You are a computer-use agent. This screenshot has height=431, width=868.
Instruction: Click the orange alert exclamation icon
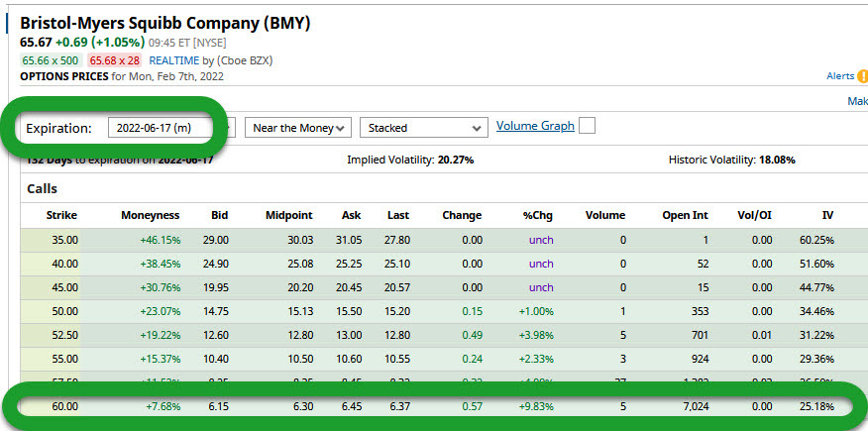[x=862, y=77]
